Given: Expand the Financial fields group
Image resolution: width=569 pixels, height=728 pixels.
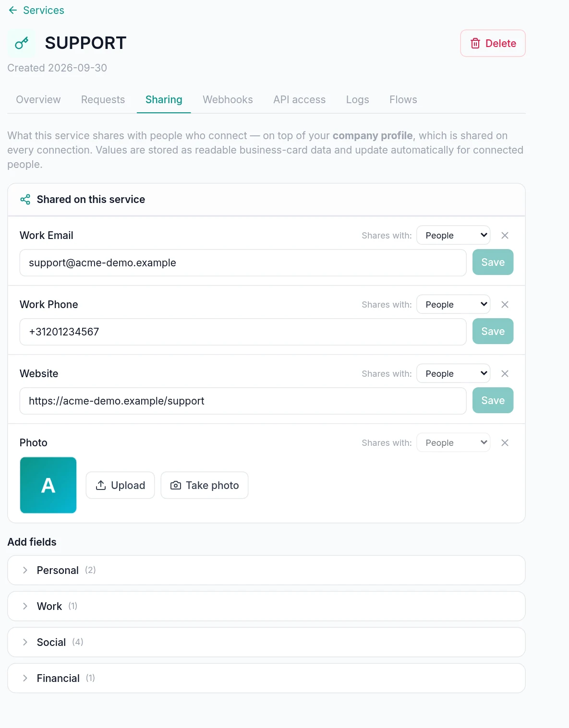Looking at the screenshot, I should click(266, 678).
